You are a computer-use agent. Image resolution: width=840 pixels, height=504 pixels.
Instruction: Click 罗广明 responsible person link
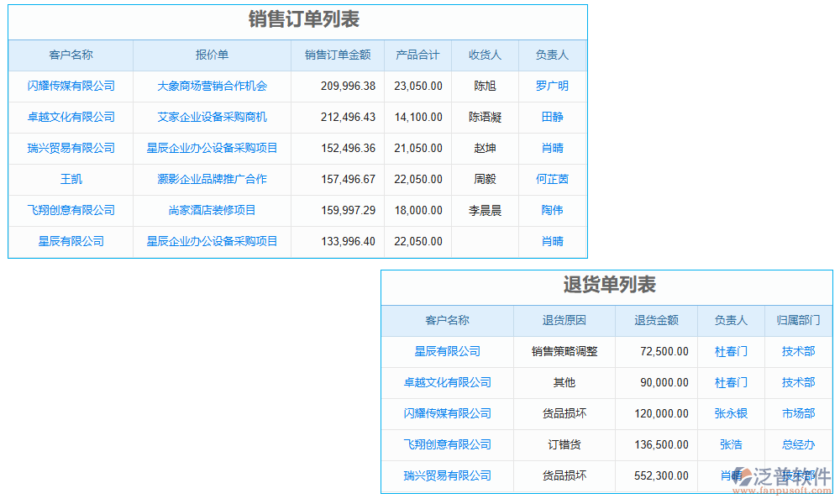[552, 87]
